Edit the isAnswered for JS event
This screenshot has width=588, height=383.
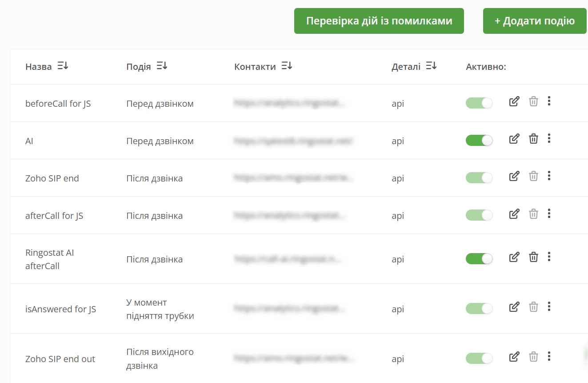514,306
